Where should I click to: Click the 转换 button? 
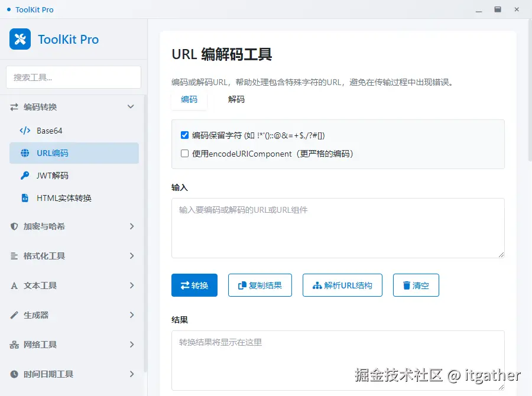click(x=194, y=285)
